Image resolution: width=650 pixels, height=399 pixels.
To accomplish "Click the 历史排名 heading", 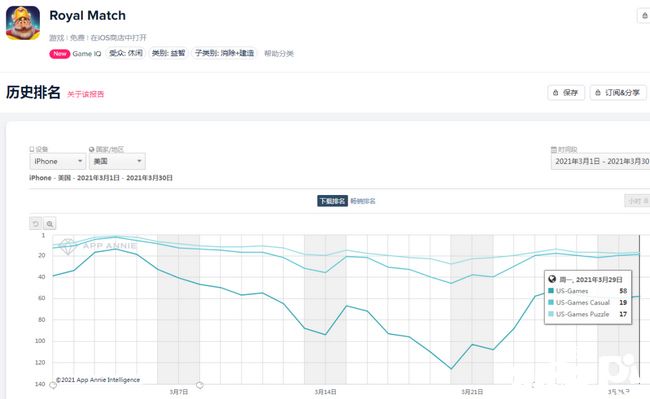I will 33,92.
